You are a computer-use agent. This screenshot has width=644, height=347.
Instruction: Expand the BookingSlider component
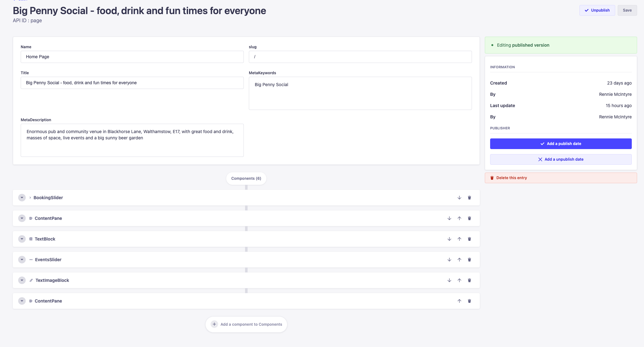coord(22,198)
